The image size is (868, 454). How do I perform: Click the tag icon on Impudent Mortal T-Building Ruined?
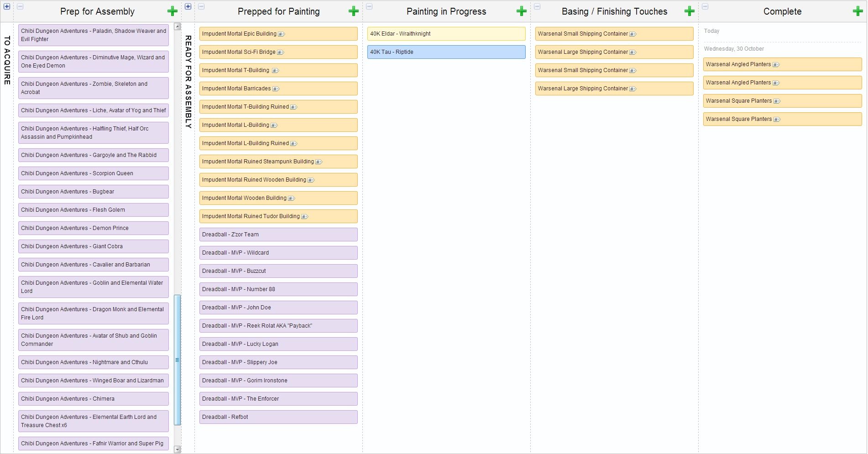pos(294,107)
